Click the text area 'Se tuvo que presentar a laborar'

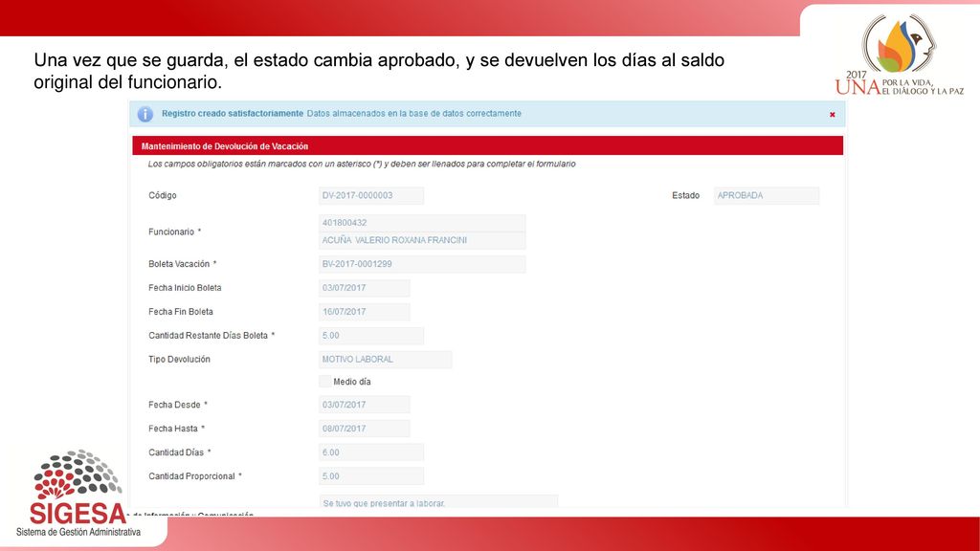click(438, 501)
